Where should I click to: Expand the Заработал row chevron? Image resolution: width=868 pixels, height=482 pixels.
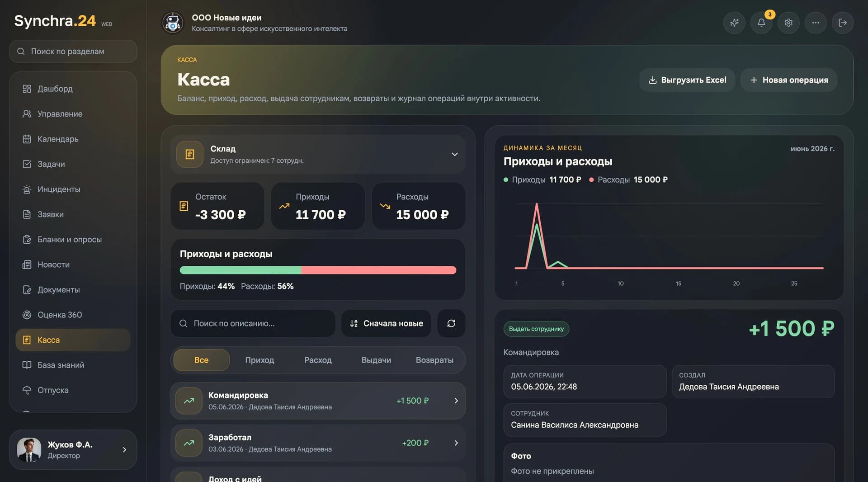(456, 443)
